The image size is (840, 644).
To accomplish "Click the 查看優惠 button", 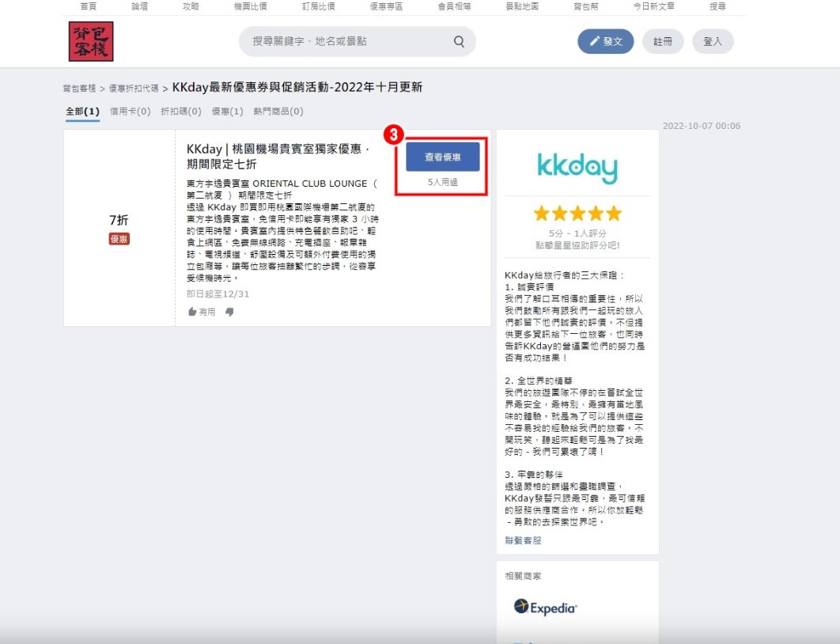I will pyautogui.click(x=442, y=157).
